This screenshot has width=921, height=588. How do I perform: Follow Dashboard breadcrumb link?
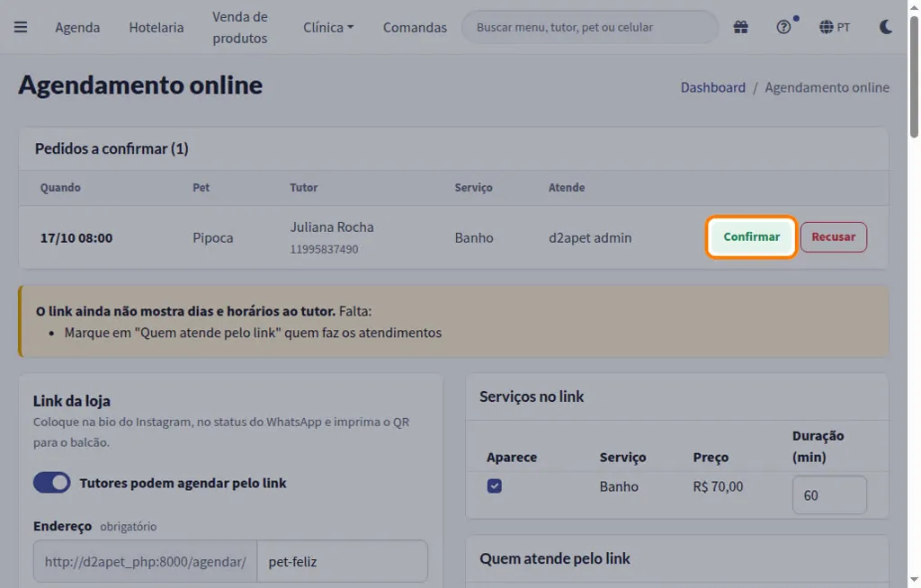pyautogui.click(x=712, y=87)
